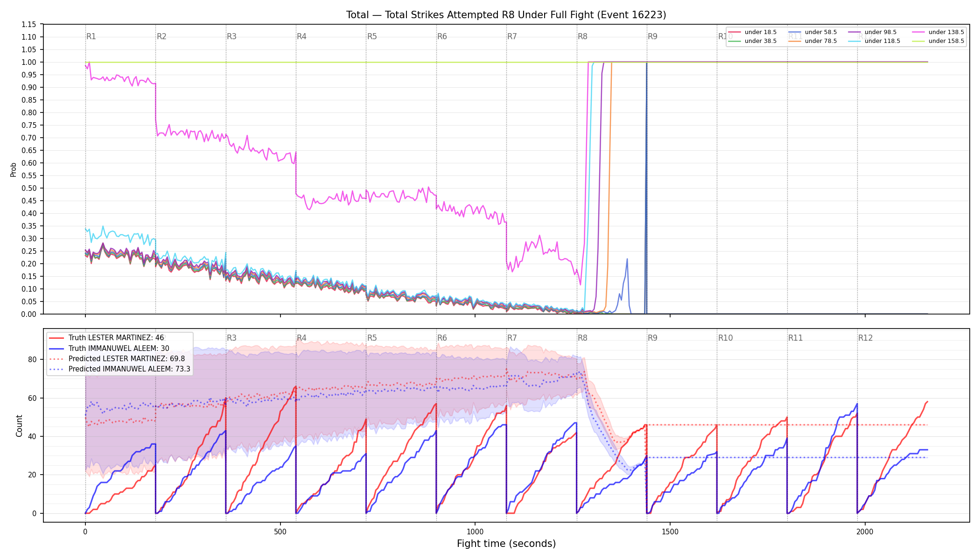
Task: Select the 40 tick on the Count axis
Action: click(x=32, y=436)
